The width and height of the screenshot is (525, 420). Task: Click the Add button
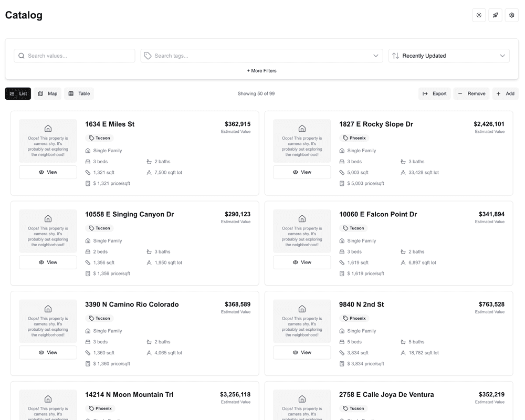click(x=505, y=93)
